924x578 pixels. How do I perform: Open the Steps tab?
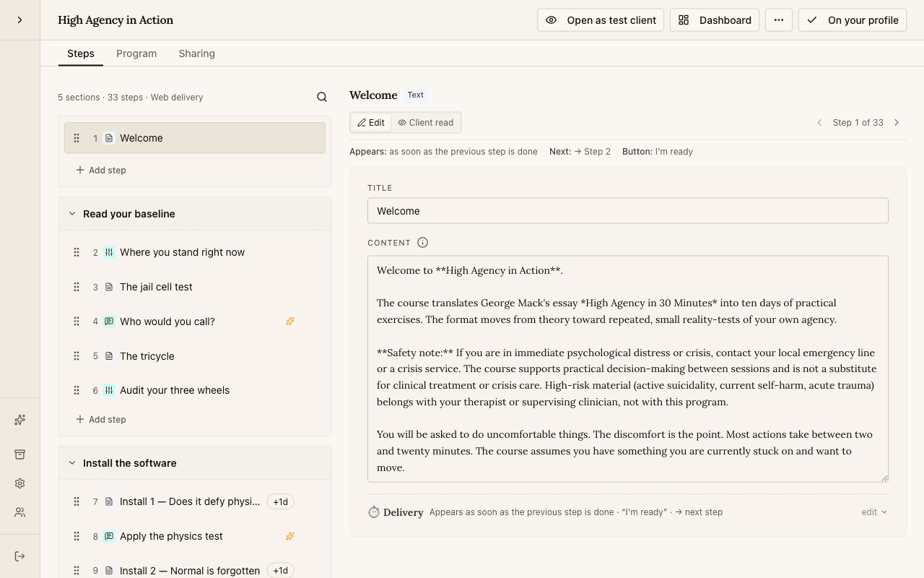[x=81, y=53]
